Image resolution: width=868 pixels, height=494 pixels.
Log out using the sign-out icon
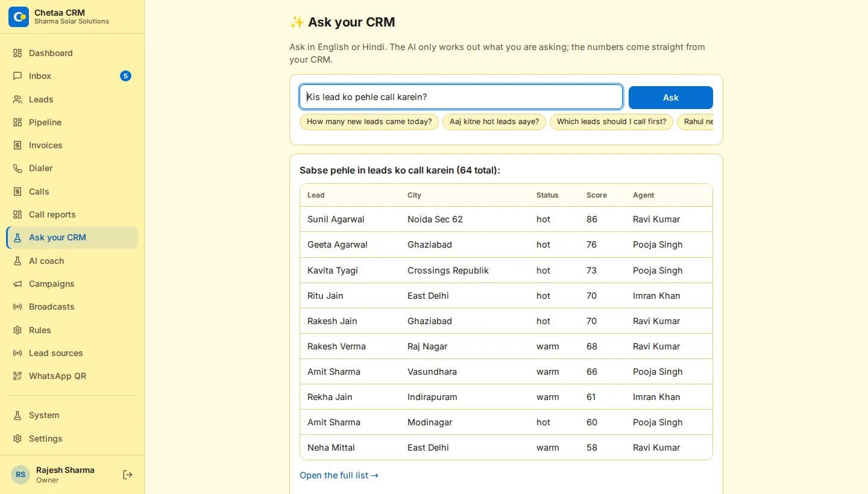point(128,475)
